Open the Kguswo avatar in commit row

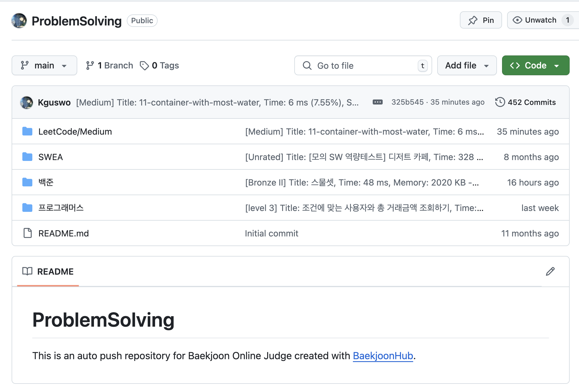coord(27,102)
